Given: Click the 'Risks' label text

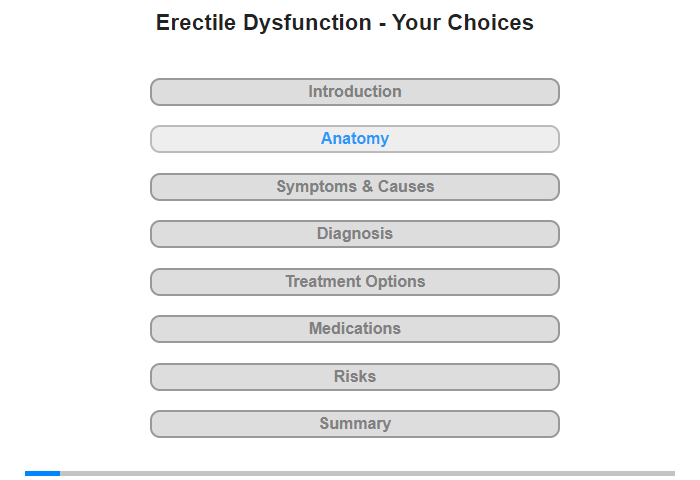Looking at the screenshot, I should (355, 376).
